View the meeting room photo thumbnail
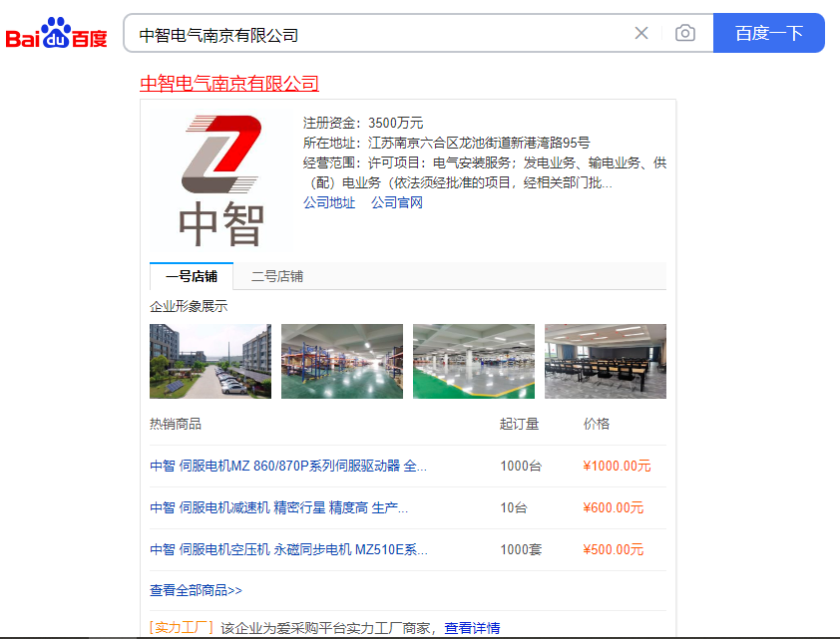This screenshot has height=639, width=840. click(606, 361)
